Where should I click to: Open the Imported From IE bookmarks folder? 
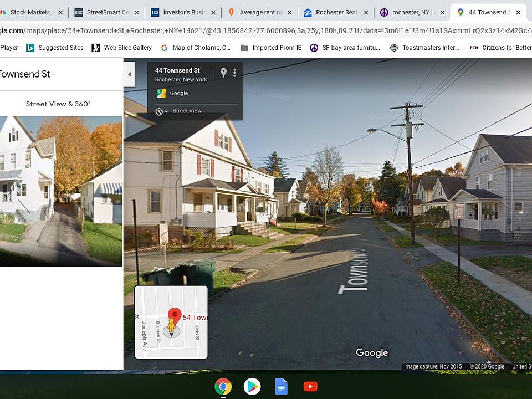point(271,48)
